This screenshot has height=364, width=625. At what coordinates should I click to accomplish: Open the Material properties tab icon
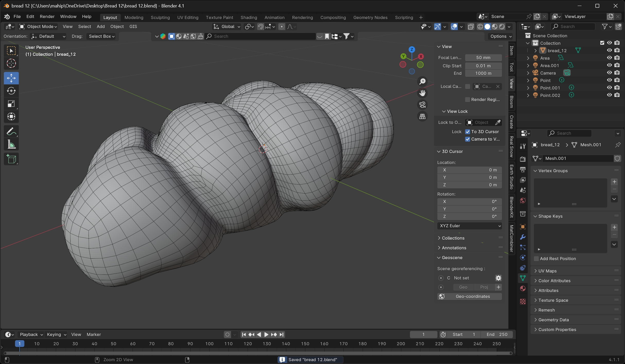(x=523, y=288)
